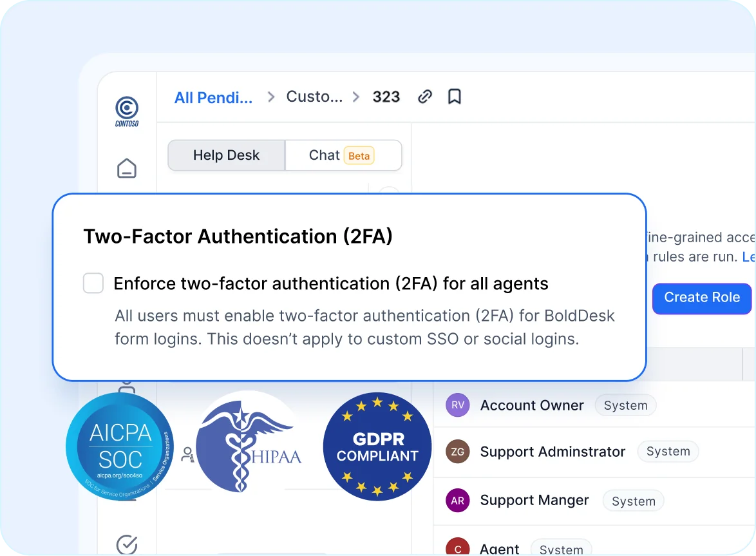Screen dimensions: 756x556
Task: Open Account Owner avatar icon
Action: pos(457,405)
